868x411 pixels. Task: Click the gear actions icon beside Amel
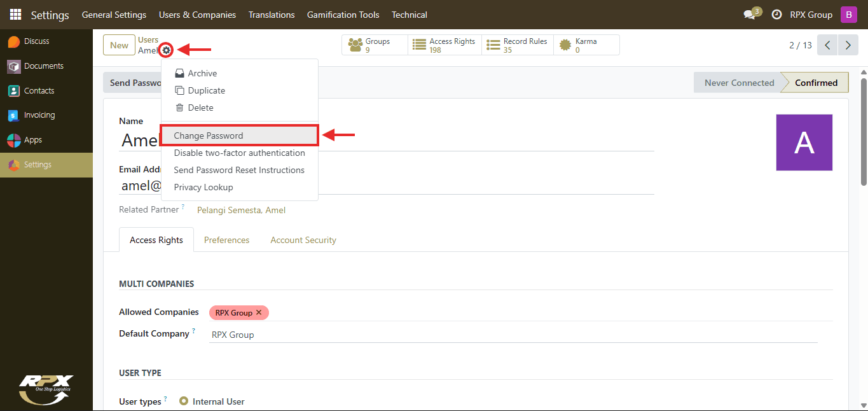coord(166,50)
